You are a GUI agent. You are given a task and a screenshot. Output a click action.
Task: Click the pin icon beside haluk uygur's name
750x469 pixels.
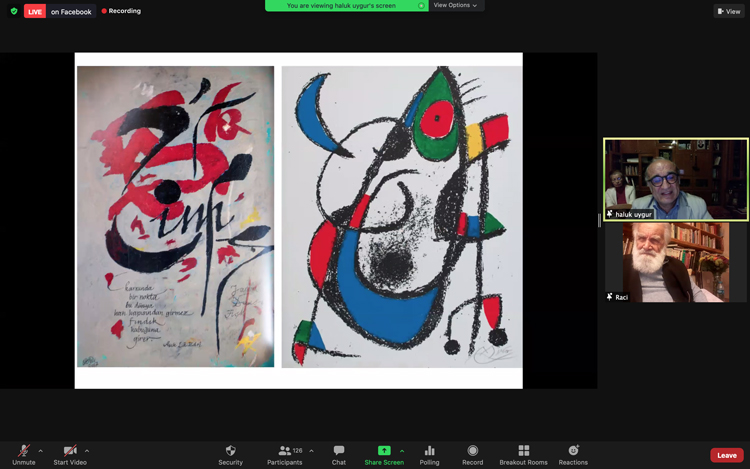click(609, 214)
